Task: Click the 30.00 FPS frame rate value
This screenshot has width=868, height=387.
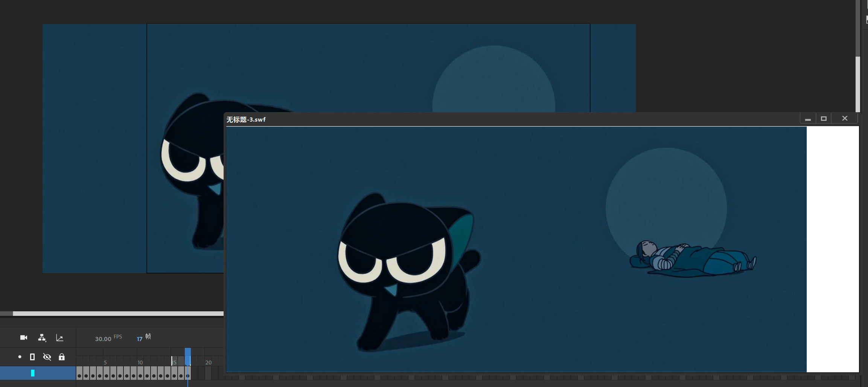Action: (103, 339)
